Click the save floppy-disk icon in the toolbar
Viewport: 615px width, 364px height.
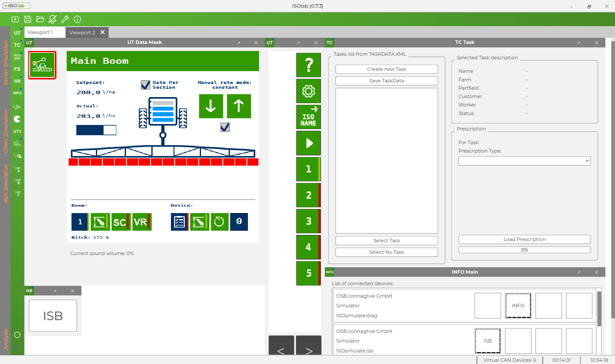coord(28,19)
